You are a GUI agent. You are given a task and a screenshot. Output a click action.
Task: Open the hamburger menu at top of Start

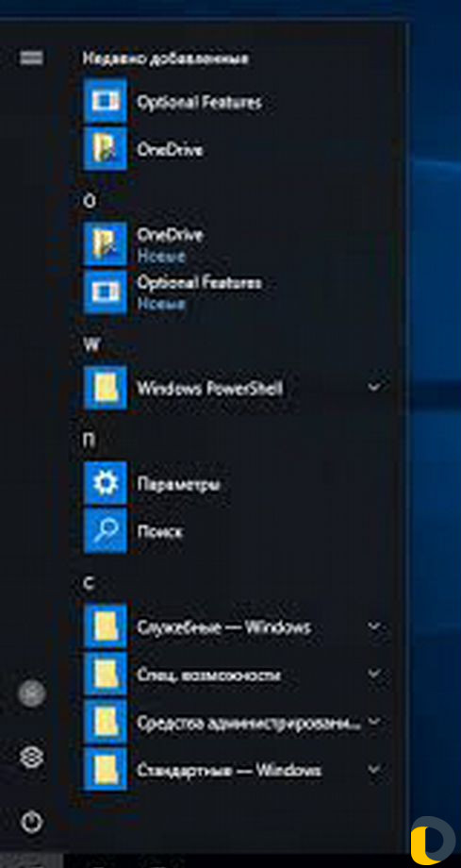pos(31,58)
